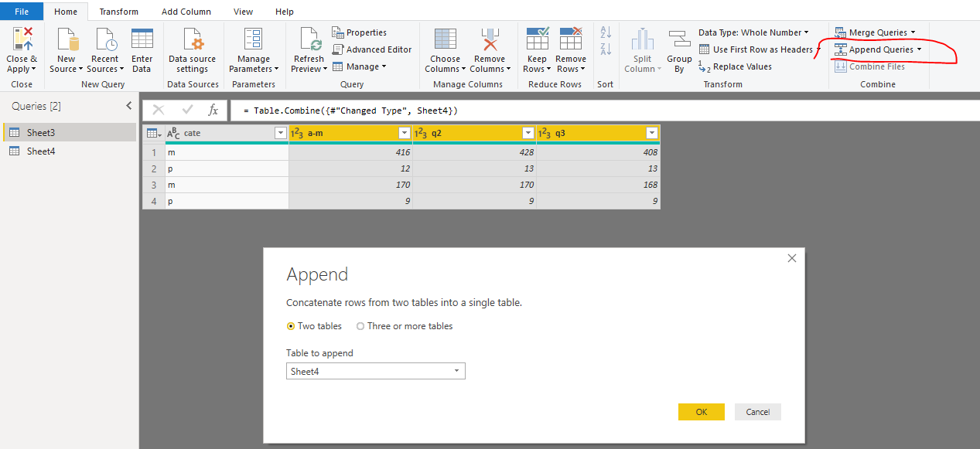
Task: Click Use First Row as Headers
Action: click(760, 49)
